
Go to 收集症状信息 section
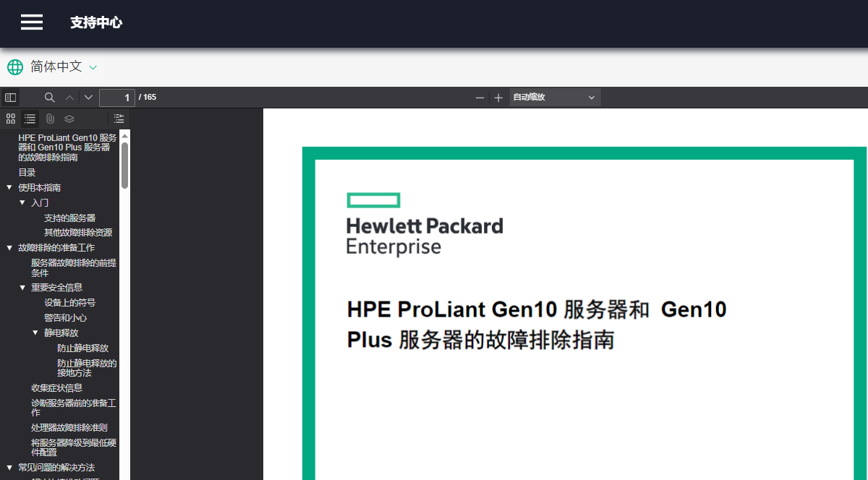click(56, 388)
